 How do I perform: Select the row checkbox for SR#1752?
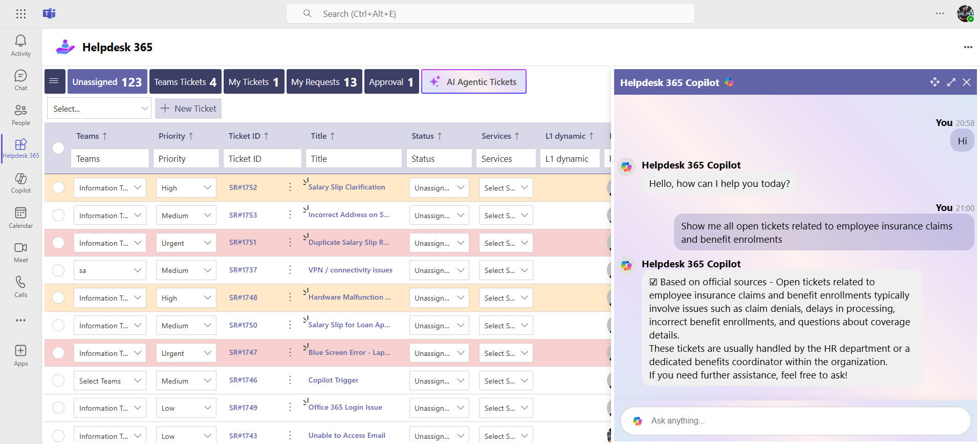58,187
